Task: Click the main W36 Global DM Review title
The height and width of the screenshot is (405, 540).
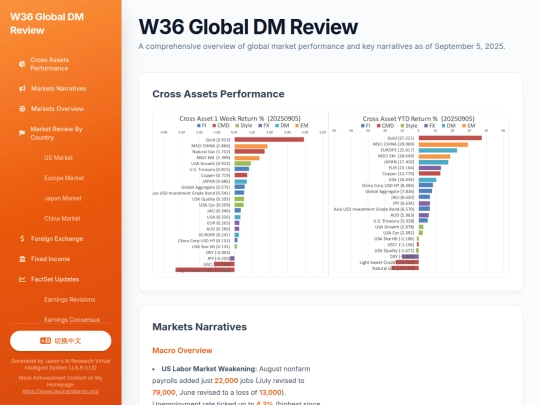Action: tap(248, 27)
